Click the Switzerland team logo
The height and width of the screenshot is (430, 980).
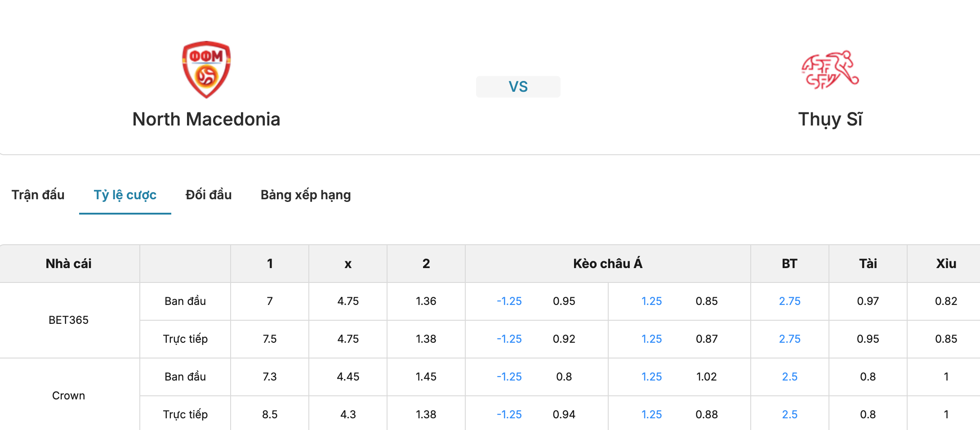coord(830,70)
